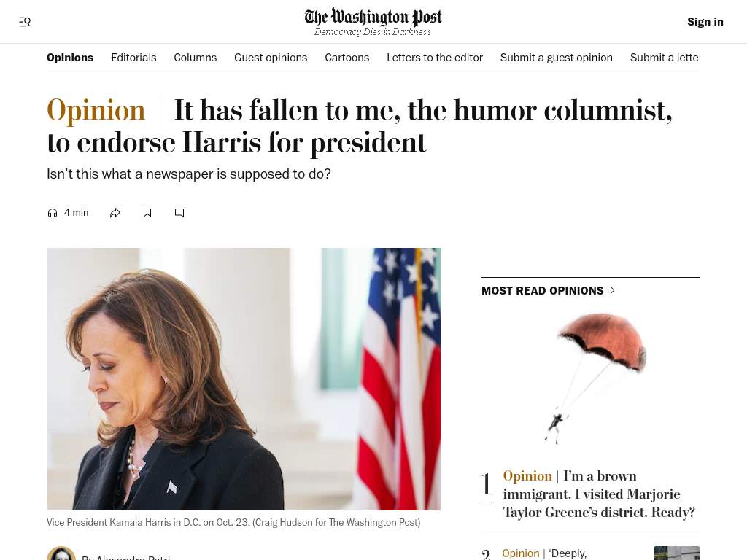Go to The Washington Post homepage logo
The height and width of the screenshot is (560, 747).
373,22
